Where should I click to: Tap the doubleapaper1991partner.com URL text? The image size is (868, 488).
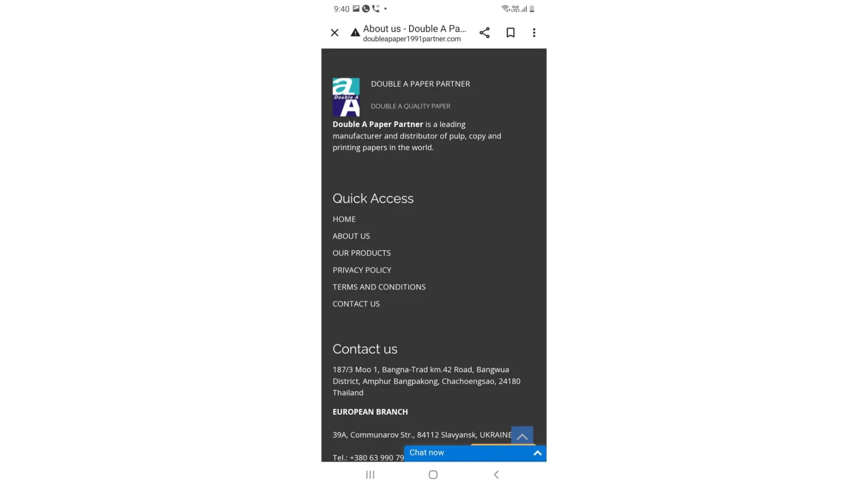pos(412,39)
